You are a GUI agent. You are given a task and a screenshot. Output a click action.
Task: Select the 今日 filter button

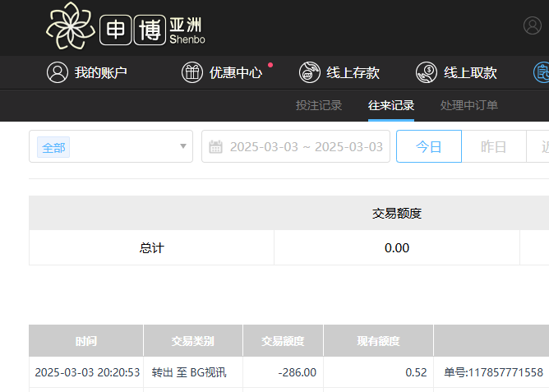point(429,146)
